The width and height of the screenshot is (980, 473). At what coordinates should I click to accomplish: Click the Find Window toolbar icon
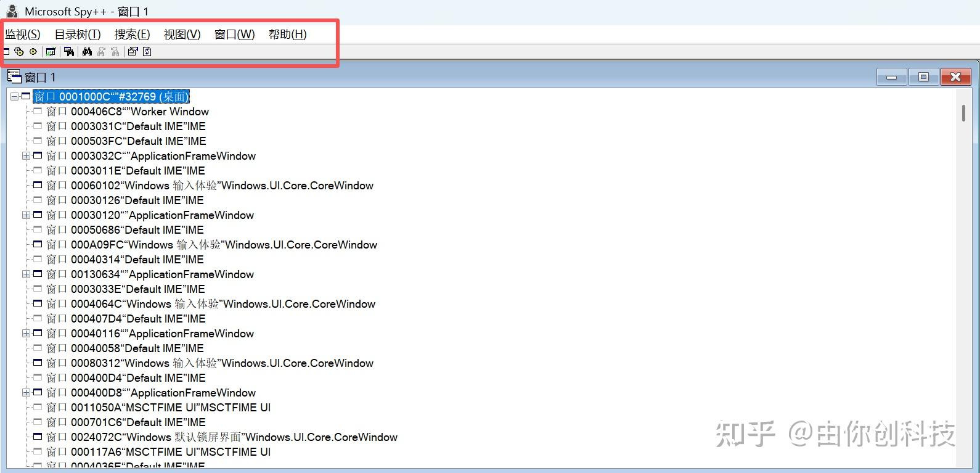pos(69,52)
